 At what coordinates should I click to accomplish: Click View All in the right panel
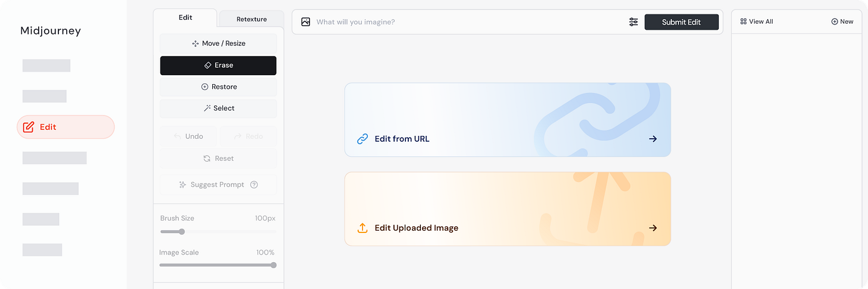pos(757,21)
